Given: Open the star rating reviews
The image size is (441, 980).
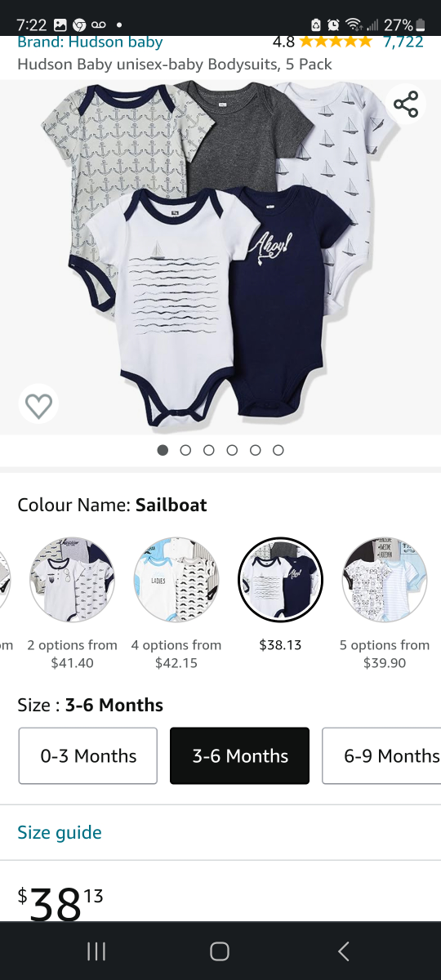Looking at the screenshot, I should click(x=336, y=41).
